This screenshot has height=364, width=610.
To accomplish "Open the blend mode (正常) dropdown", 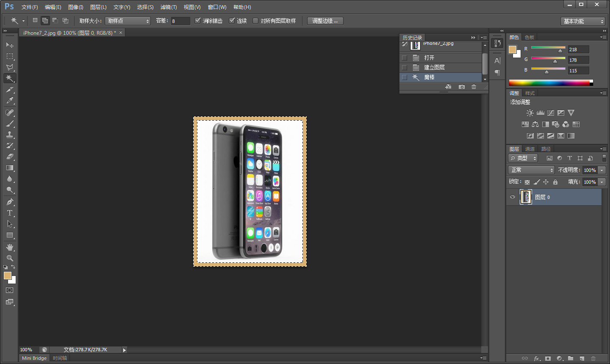I will [531, 170].
